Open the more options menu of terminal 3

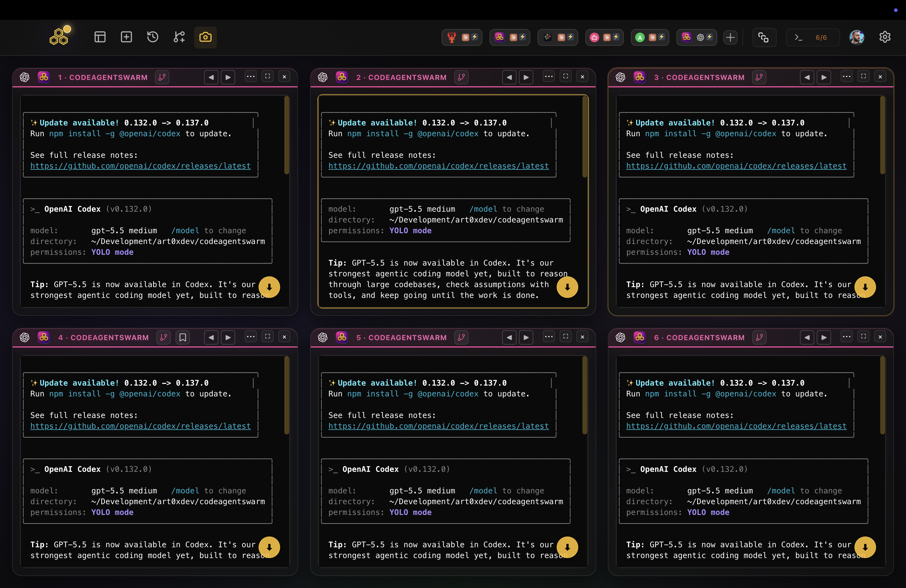point(846,77)
